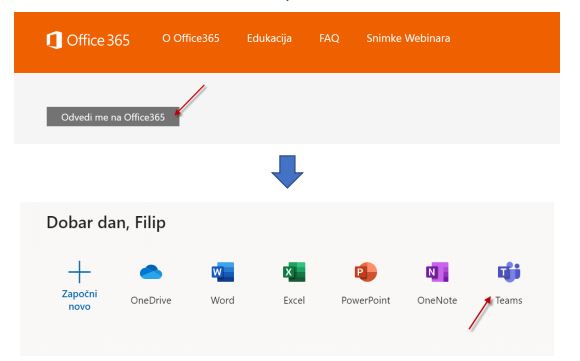Viewport: 580px width, 361px height.
Task: Click the Excel text label
Action: click(294, 300)
